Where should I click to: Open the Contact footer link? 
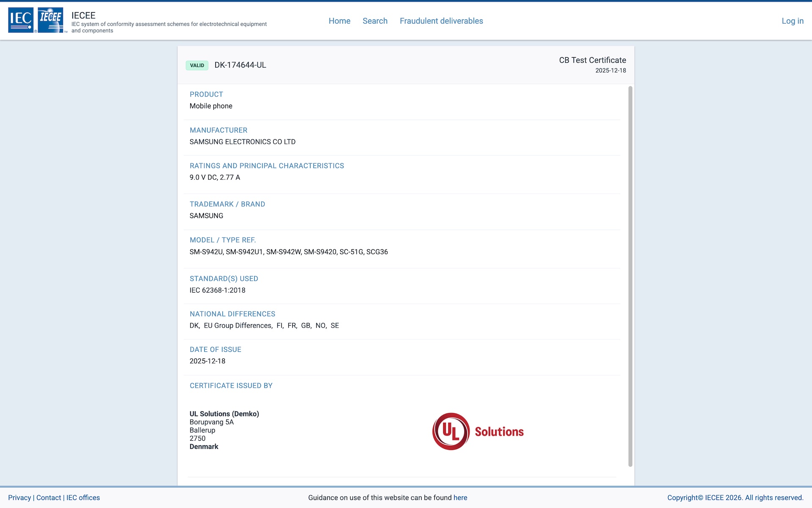coord(49,497)
